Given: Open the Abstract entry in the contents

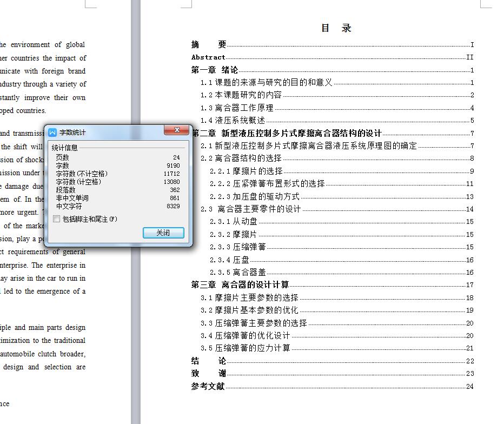Looking at the screenshot, I should click(208, 57).
